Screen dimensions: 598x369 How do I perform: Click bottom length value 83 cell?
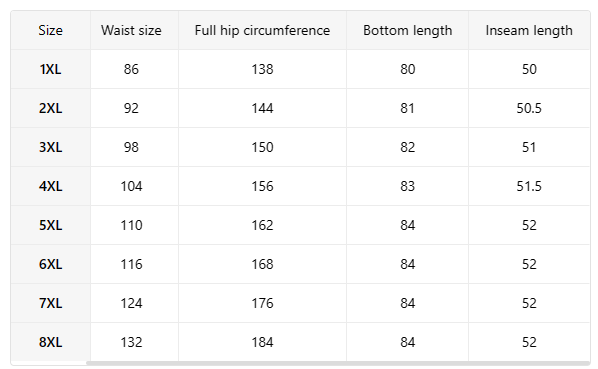click(x=407, y=186)
